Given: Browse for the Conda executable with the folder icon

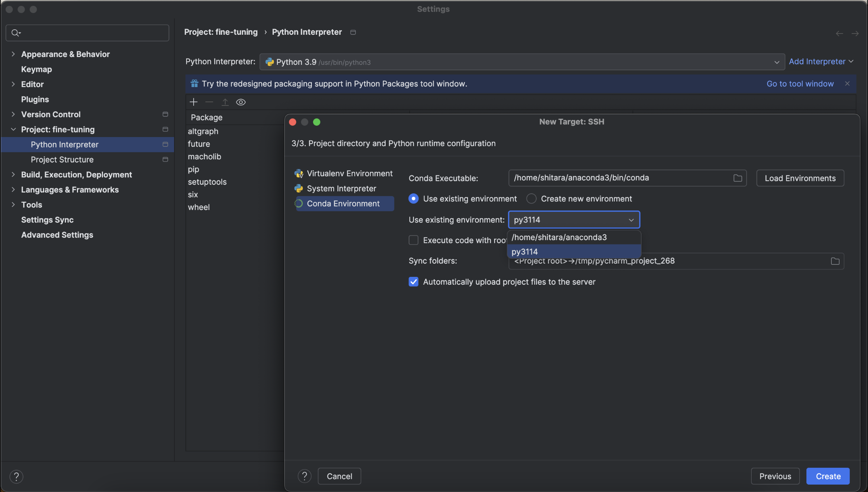Looking at the screenshot, I should point(737,178).
